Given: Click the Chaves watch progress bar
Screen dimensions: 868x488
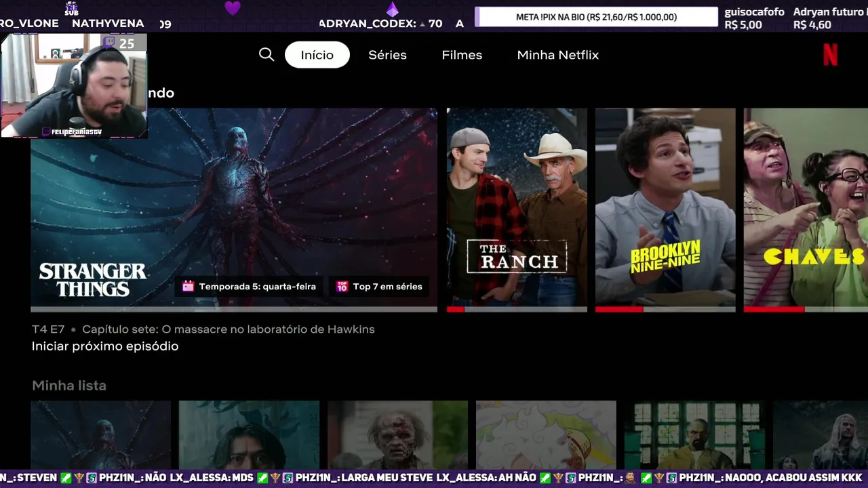Looking at the screenshot, I should pyautogui.click(x=806, y=309).
